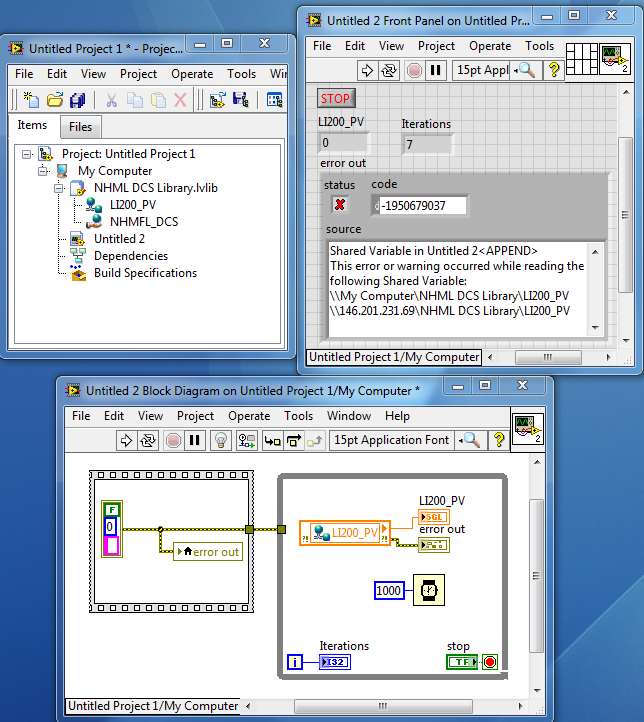Open 15pt Application Font dropdown on Block Diagram
This screenshot has height=722, width=644.
(391, 440)
